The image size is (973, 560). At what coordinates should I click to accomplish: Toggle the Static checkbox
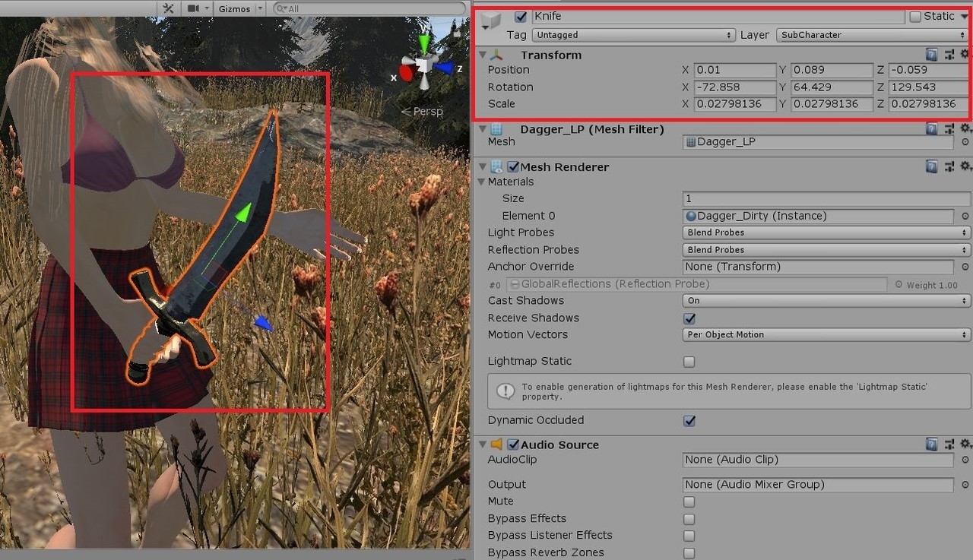[915, 16]
